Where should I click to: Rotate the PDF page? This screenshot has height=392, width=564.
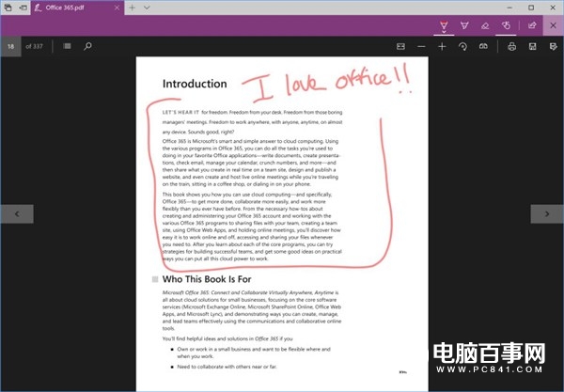tap(462, 46)
